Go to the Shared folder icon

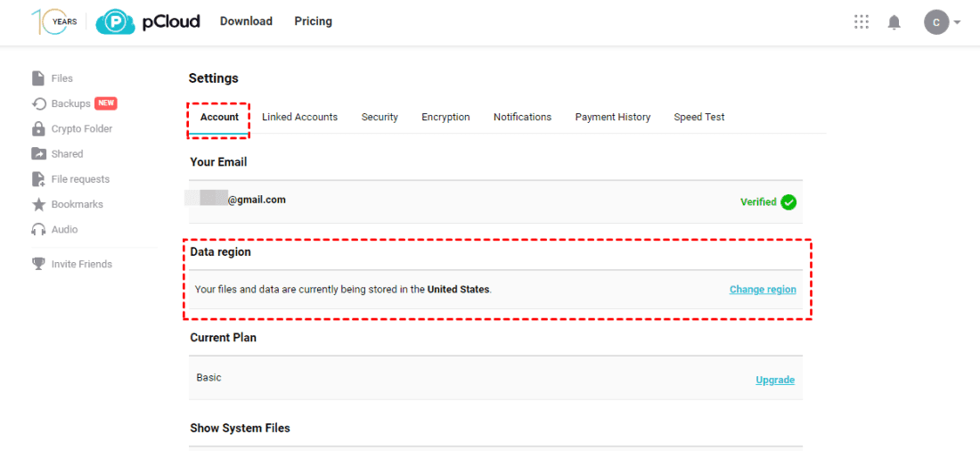pyautogui.click(x=38, y=154)
